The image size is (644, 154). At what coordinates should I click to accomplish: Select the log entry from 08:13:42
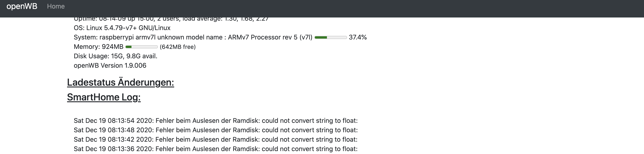(216, 139)
